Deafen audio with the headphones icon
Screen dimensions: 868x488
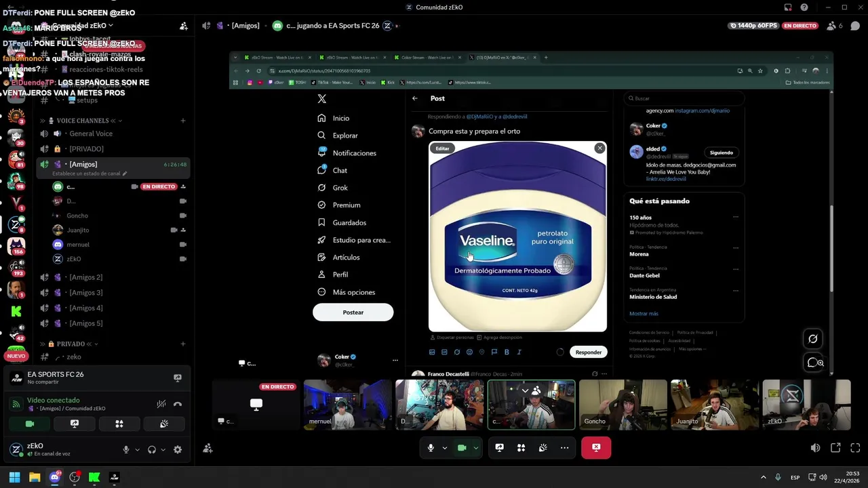[x=152, y=449]
